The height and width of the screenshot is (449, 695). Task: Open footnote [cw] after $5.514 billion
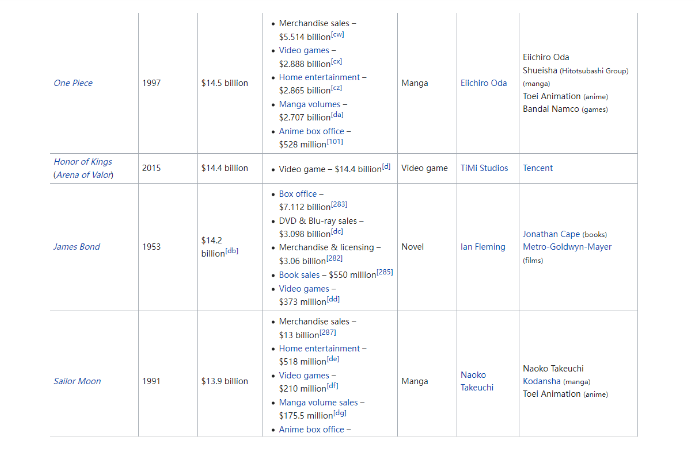337,34
